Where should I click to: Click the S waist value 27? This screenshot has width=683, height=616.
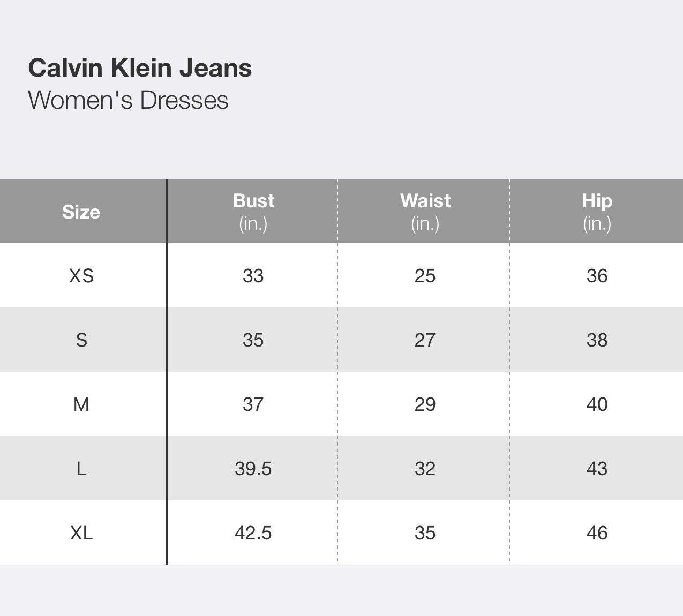pyautogui.click(x=425, y=340)
